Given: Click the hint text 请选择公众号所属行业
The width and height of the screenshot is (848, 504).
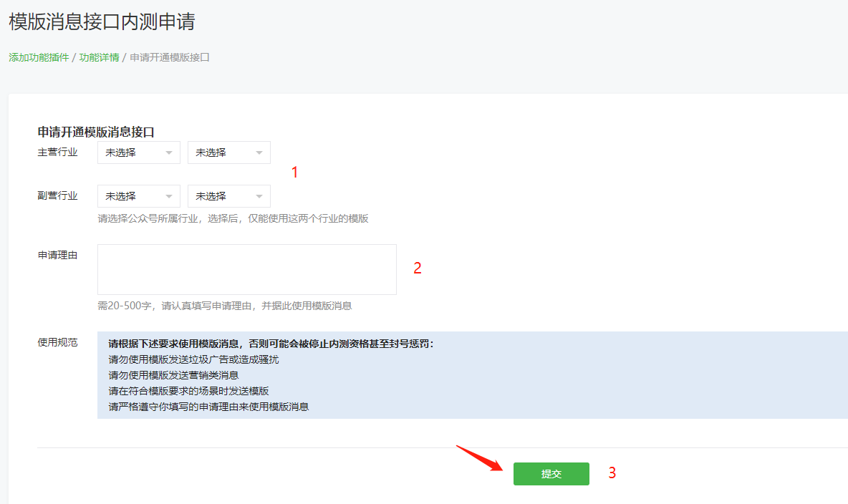Looking at the screenshot, I should pos(233,218).
